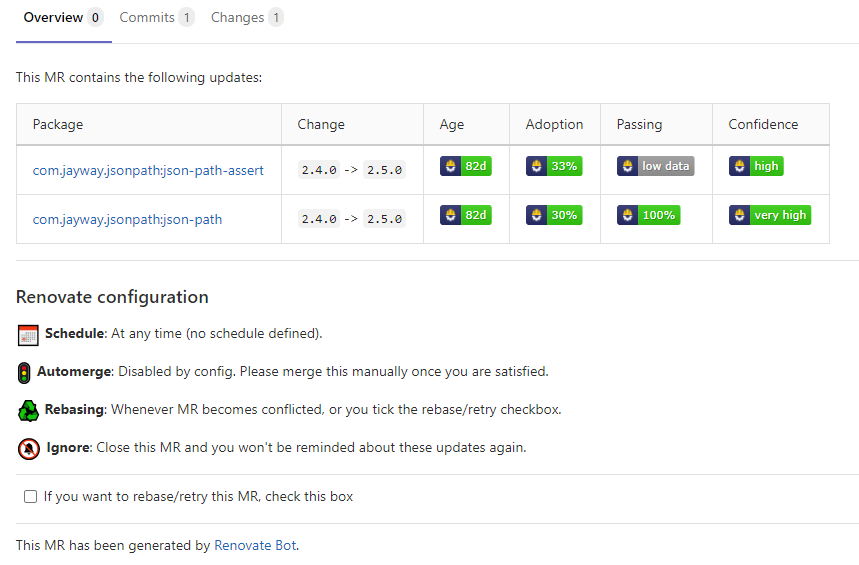This screenshot has width=859, height=565.
Task: Check the rebase/retry this MR checkbox
Action: [31, 496]
